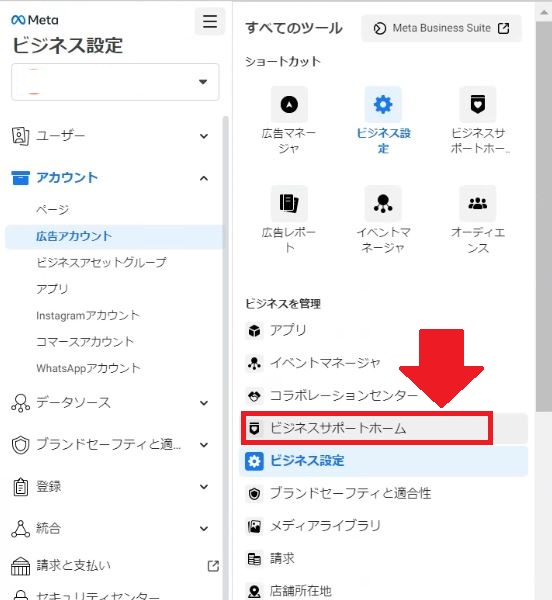552x600 pixels.
Task: Click the 統合 triangle nodes icon
Action: 20,529
